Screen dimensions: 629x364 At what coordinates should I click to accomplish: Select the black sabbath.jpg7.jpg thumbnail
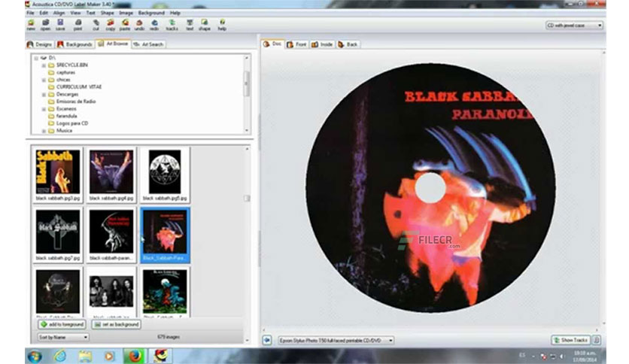58,235
